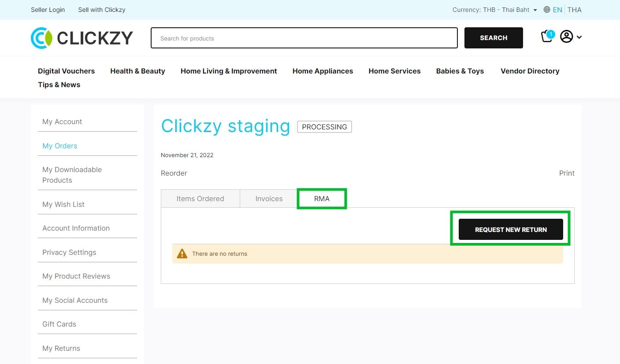Click the warning icon in no-returns notice
Screen dimensions: 620x364
(182, 254)
